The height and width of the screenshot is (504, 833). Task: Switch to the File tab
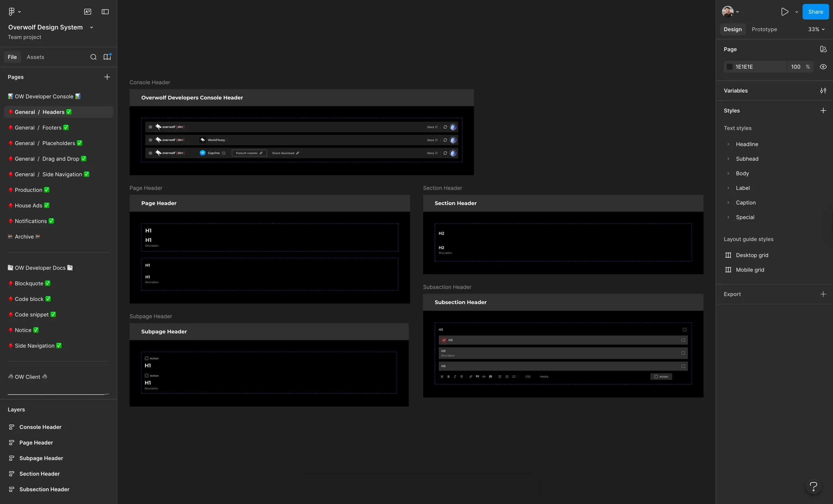click(x=12, y=57)
